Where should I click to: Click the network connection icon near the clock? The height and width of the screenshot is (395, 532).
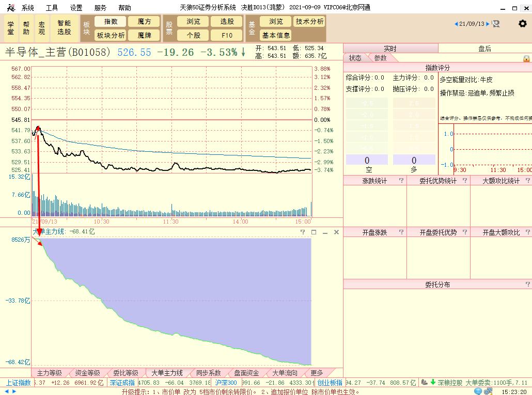point(488,391)
